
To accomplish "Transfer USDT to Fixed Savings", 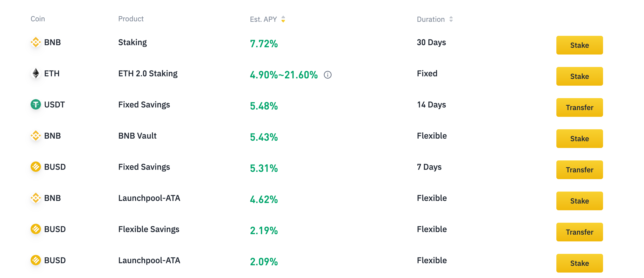I will tap(579, 107).
